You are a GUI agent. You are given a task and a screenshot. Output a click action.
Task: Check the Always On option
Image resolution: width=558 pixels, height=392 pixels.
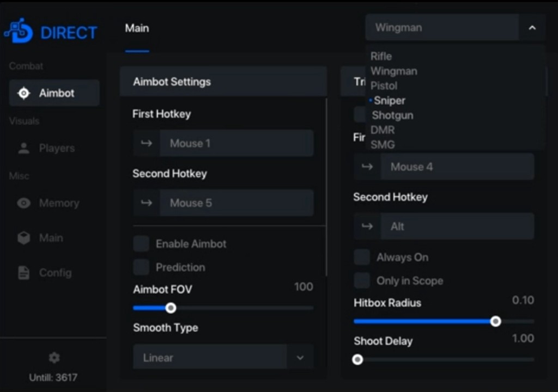click(362, 258)
